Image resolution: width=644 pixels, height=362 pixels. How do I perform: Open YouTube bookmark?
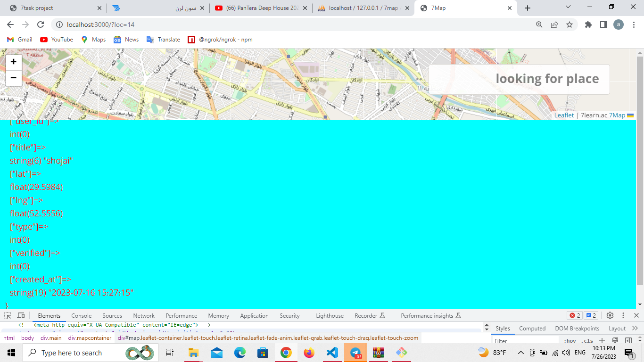point(57,40)
